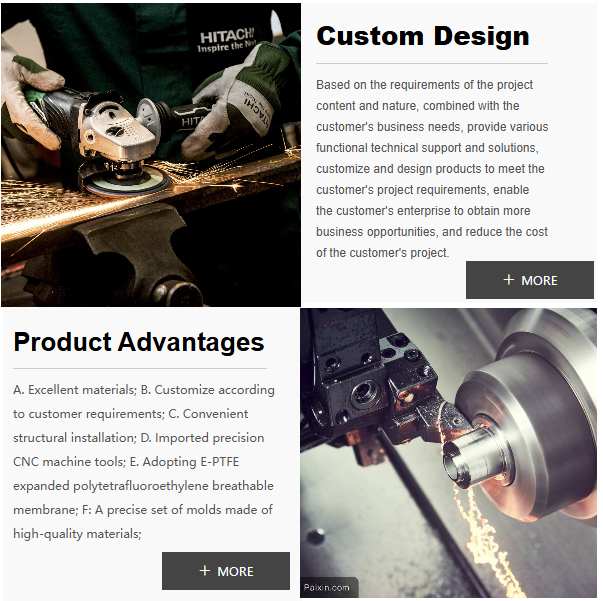Click the line 'business opportunities, and reduce the cost'
Screen dimensions: 603x601
432,232
